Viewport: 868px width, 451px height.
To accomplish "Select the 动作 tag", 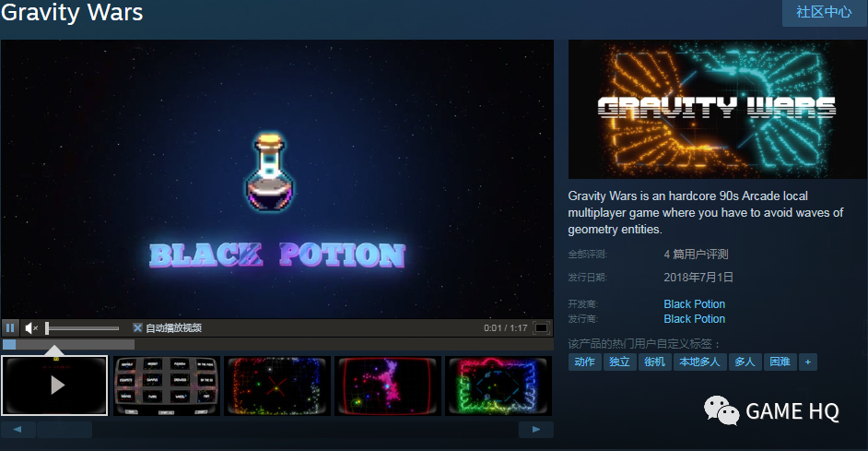I will coord(584,362).
